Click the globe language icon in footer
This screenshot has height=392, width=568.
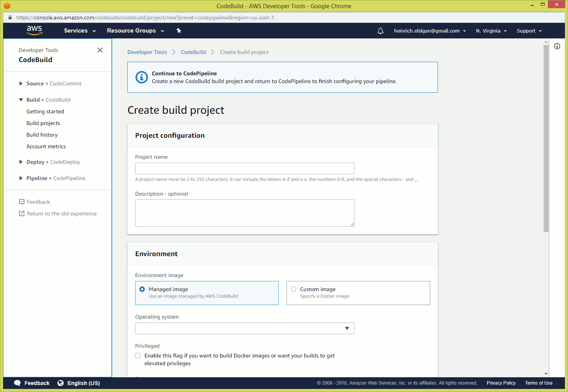pos(61,383)
